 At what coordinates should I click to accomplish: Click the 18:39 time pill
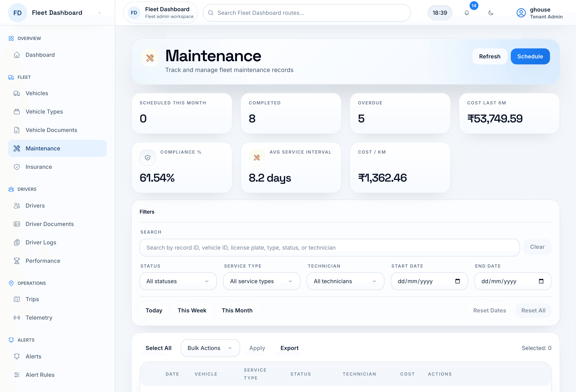point(440,13)
